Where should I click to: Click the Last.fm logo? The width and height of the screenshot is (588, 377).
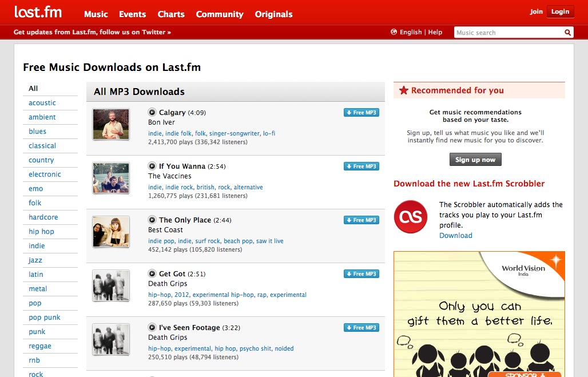tap(38, 12)
